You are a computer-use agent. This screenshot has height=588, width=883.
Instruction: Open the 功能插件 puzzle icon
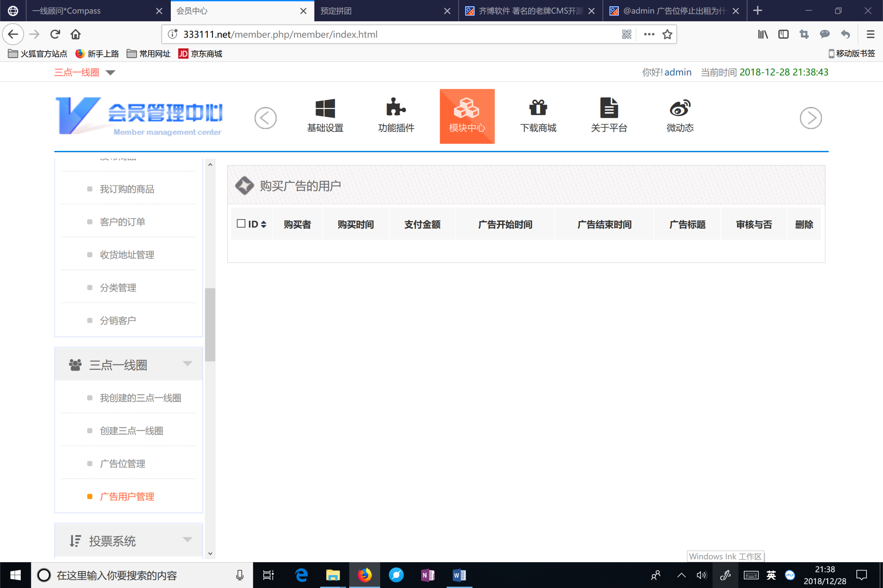396,108
